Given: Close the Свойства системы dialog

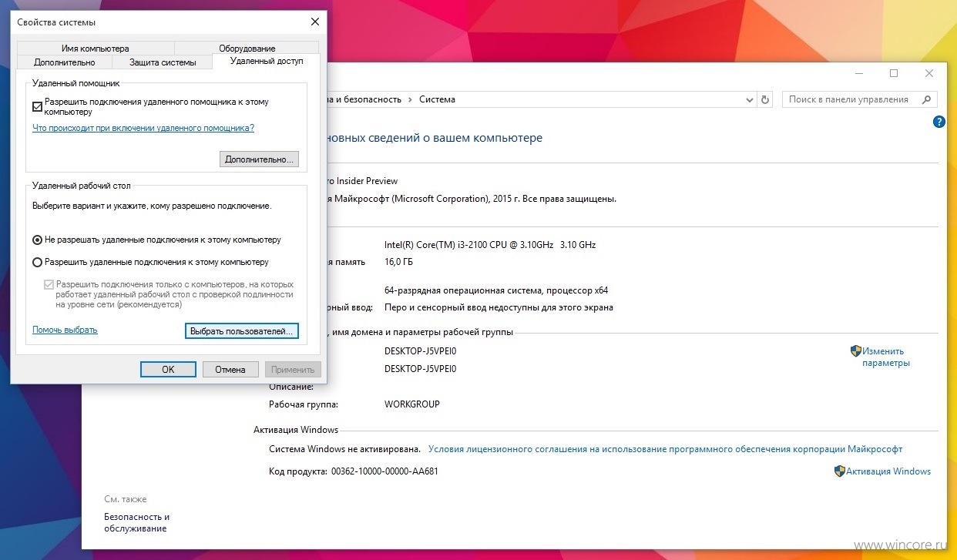Looking at the screenshot, I should point(314,22).
